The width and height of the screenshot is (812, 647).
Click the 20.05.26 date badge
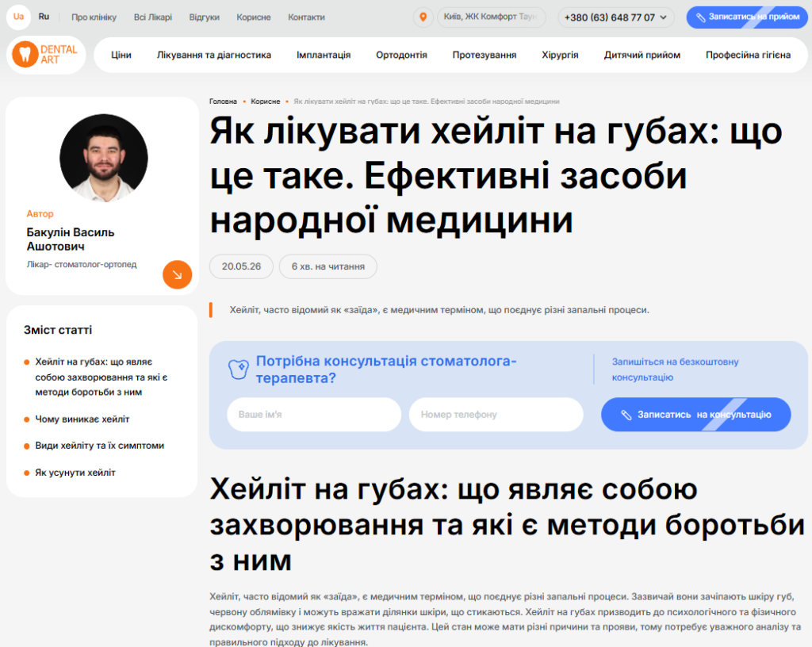coord(241,266)
